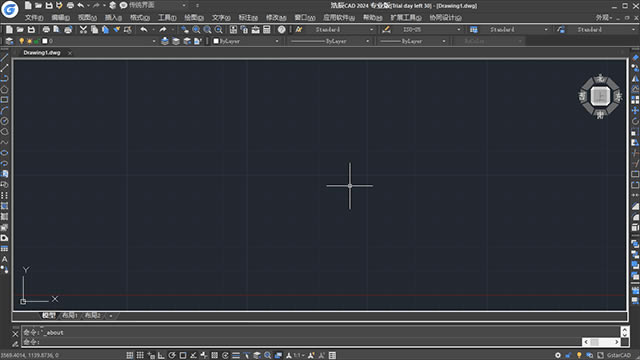
Task: Toggle layer freeze sun icon
Action: pos(29,41)
